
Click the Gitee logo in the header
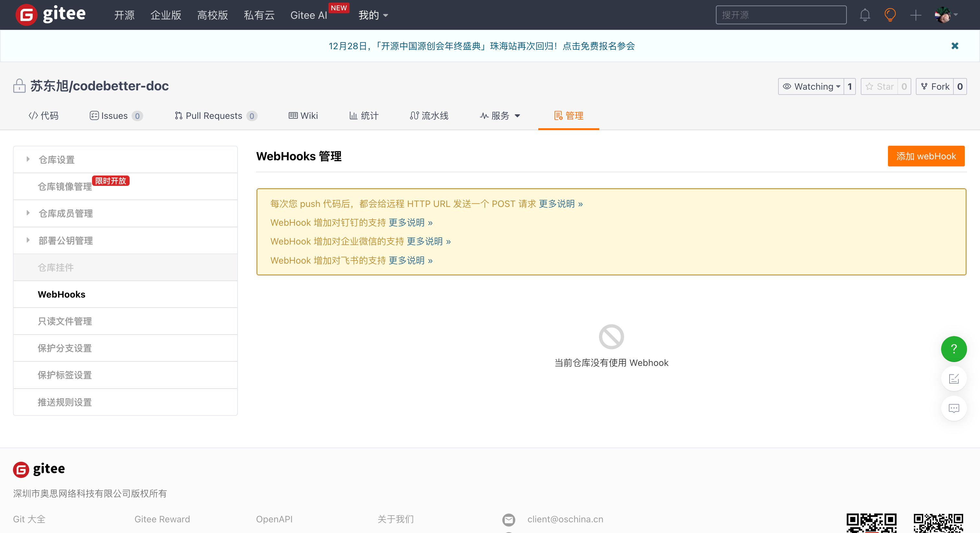tap(51, 15)
